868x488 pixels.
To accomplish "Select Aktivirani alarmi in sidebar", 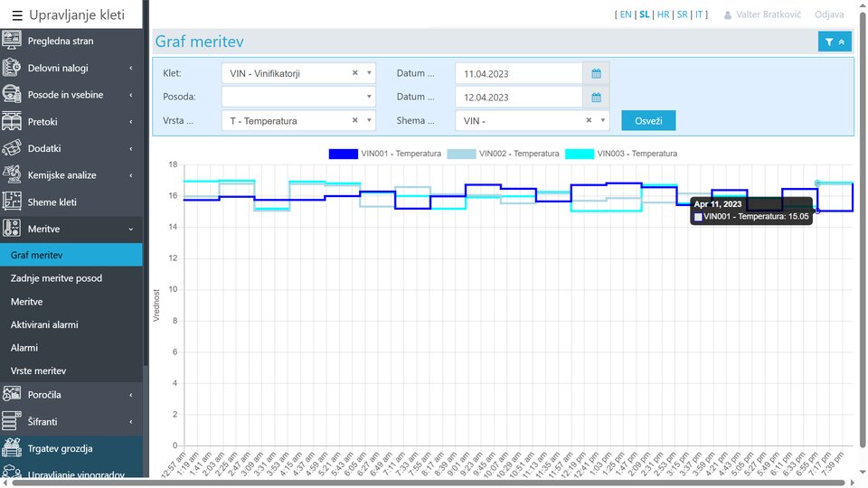I will (44, 324).
